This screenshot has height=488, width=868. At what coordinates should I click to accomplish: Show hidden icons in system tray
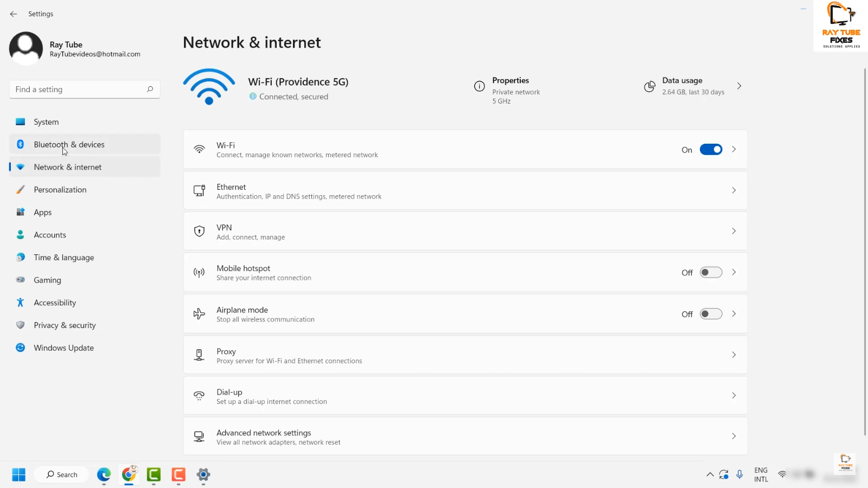click(710, 475)
